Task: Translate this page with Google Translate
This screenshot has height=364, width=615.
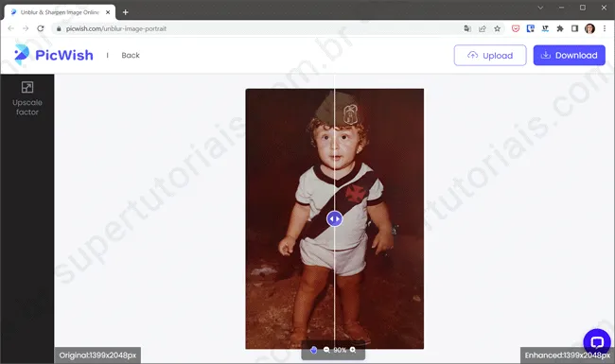Action: 467,28
